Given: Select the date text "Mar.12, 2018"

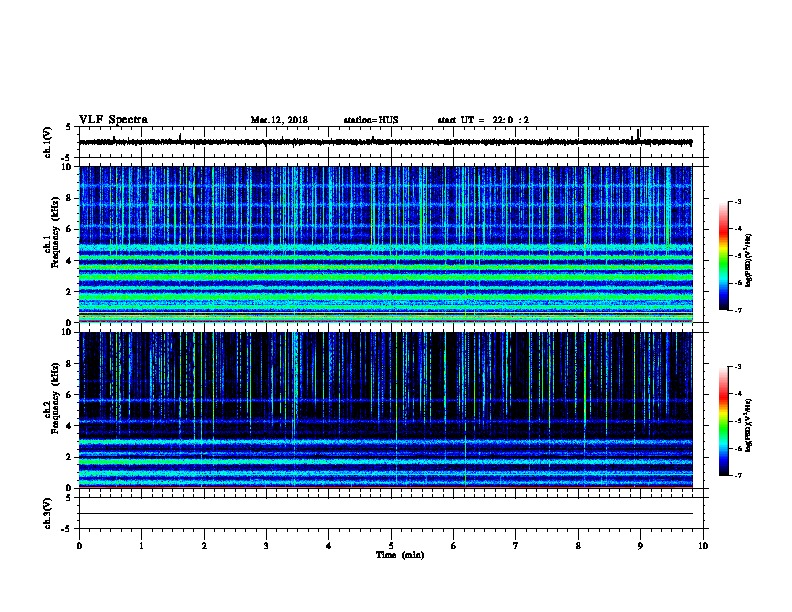Looking at the screenshot, I should point(279,120).
